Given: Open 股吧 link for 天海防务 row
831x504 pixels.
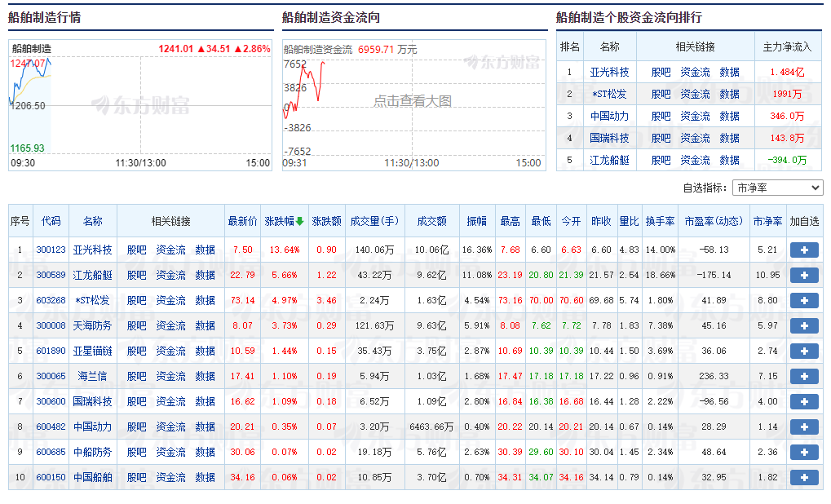Looking at the screenshot, I should [x=136, y=325].
